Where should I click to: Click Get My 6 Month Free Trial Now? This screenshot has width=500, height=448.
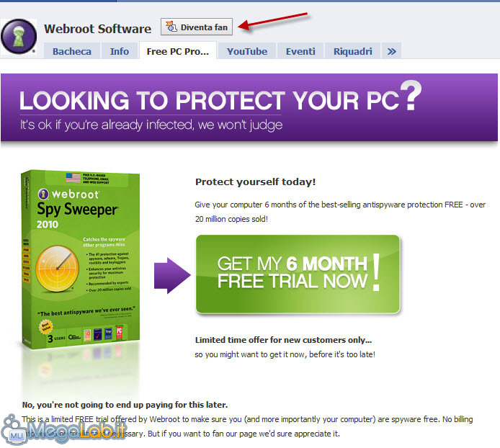(298, 274)
